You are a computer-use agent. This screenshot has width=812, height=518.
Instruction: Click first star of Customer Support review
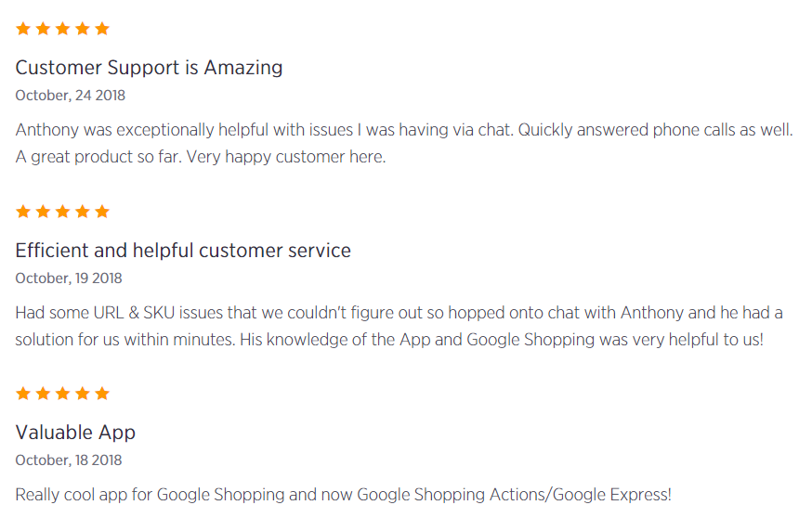click(23, 29)
